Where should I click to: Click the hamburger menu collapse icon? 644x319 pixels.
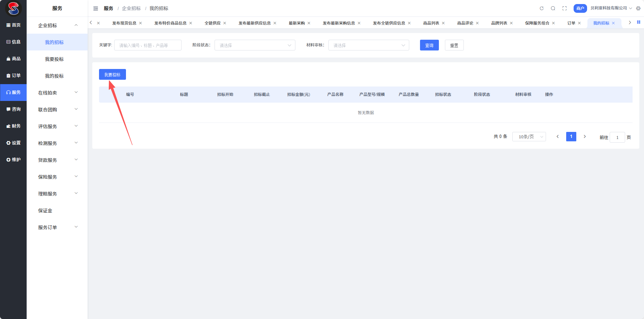point(96,8)
